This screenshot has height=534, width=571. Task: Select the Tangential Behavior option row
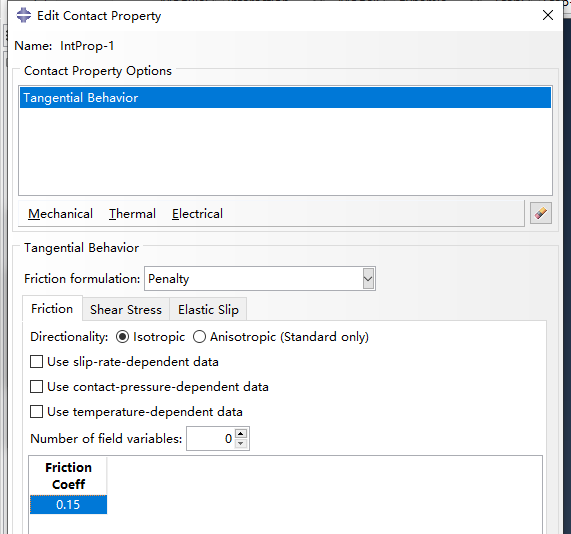coord(286,98)
